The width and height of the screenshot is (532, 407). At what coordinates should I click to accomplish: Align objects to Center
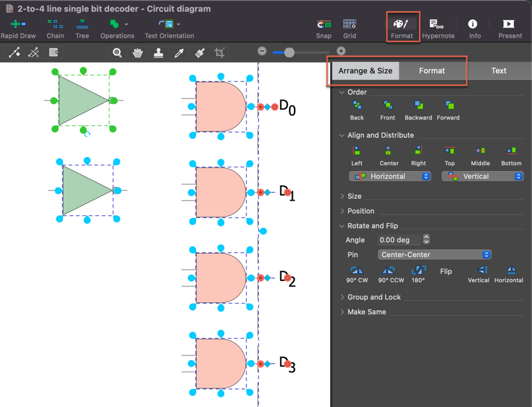click(x=389, y=156)
